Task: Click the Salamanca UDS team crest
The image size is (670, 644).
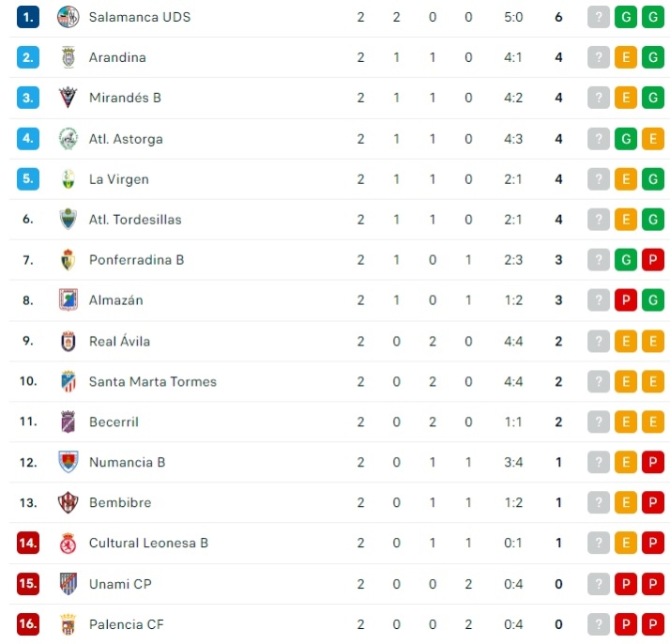Action: (x=68, y=17)
